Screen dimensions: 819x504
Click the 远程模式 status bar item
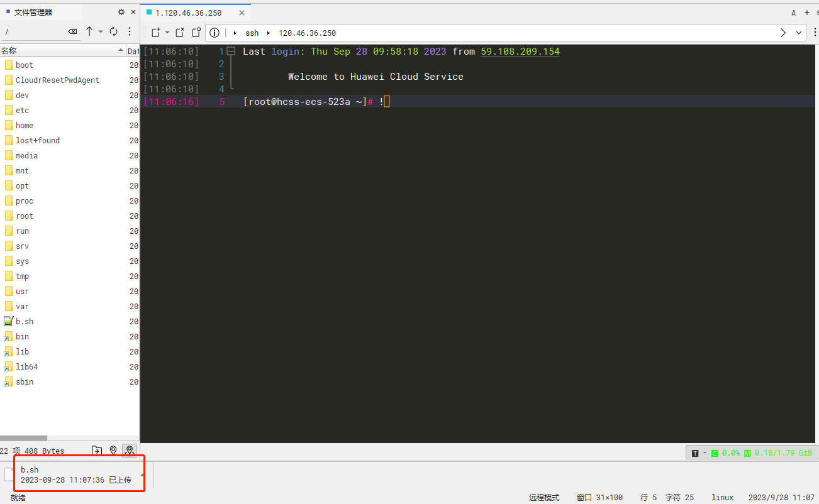click(543, 498)
